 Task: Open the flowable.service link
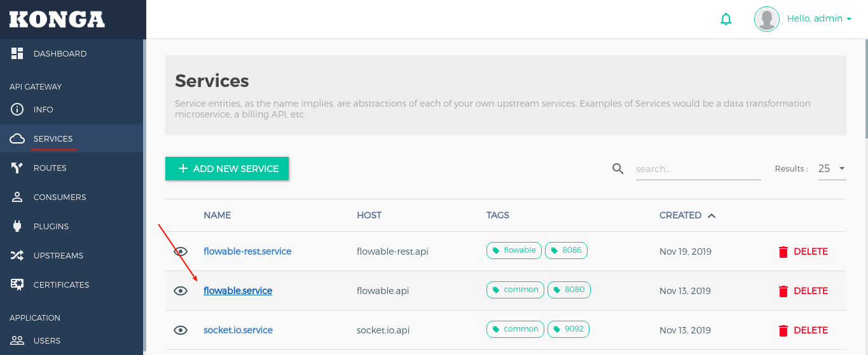238,291
